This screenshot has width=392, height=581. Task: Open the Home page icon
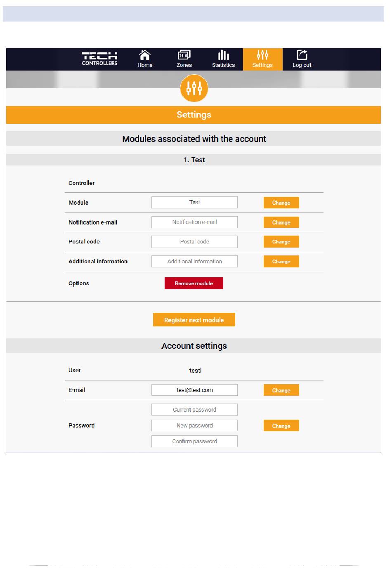click(145, 55)
